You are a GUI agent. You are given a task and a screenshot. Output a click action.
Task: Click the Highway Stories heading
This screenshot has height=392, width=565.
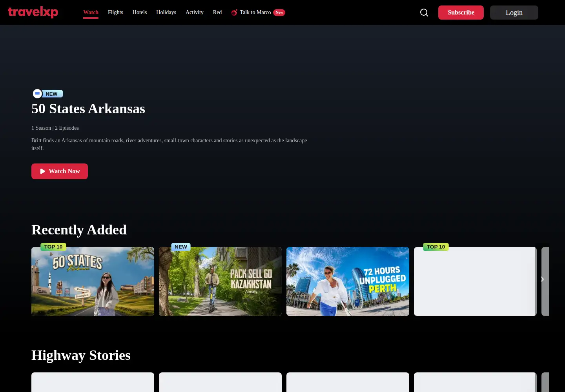click(81, 355)
